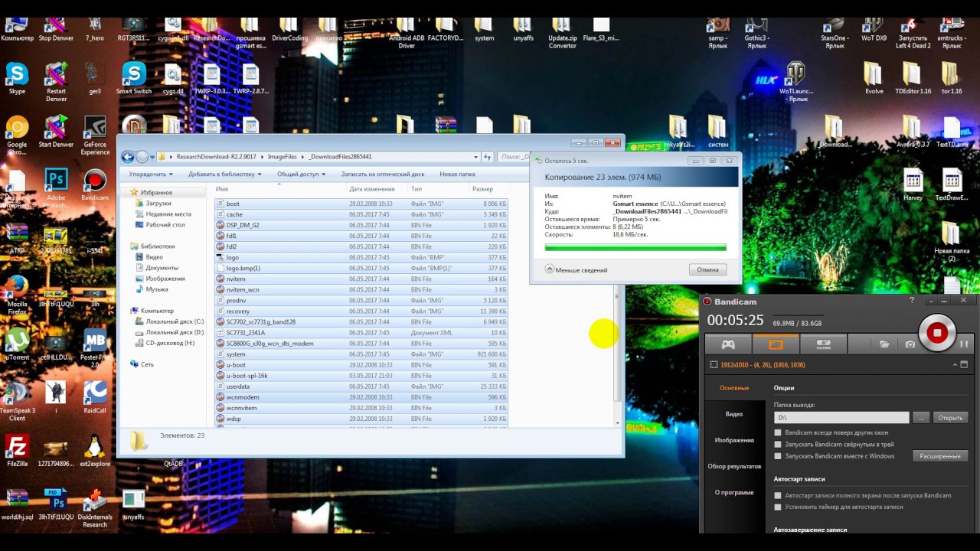Click the Открыть button in Bandicam
This screenshot has width=980, height=551.
point(950,418)
